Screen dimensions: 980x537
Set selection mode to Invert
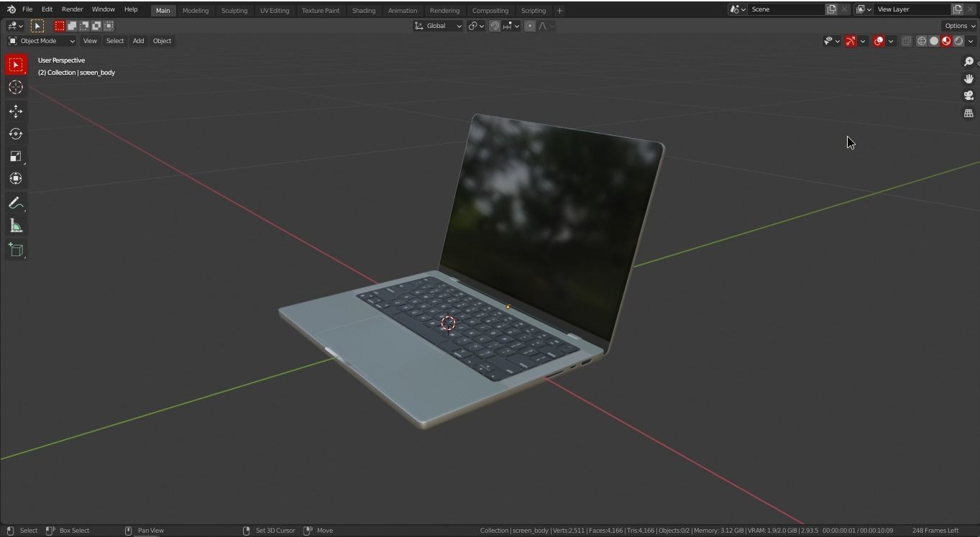[96, 26]
